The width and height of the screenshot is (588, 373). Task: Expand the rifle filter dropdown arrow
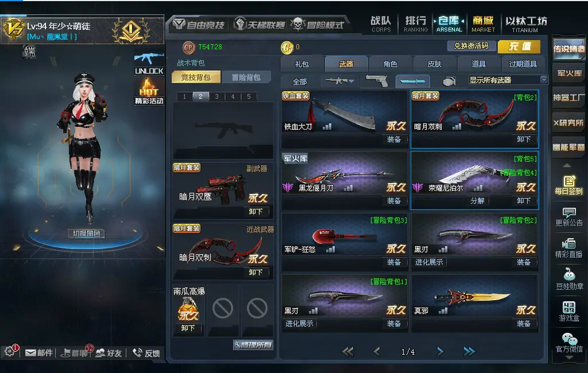[351, 81]
